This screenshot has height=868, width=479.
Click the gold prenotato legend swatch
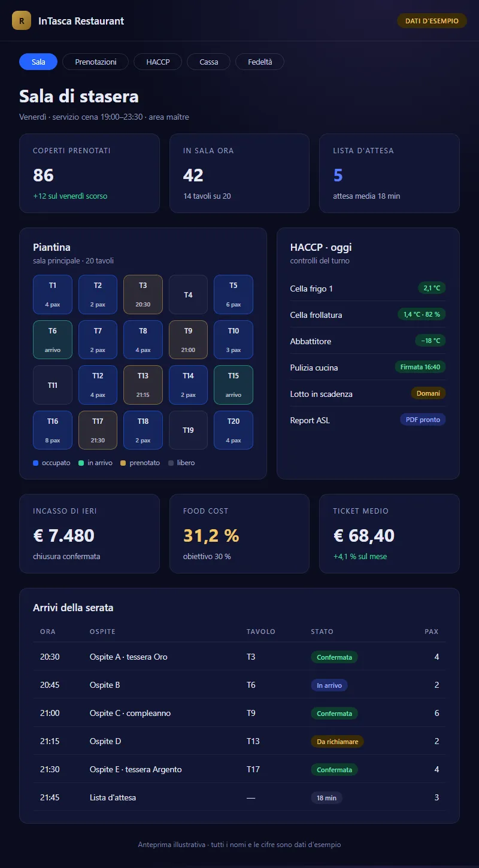click(x=123, y=463)
